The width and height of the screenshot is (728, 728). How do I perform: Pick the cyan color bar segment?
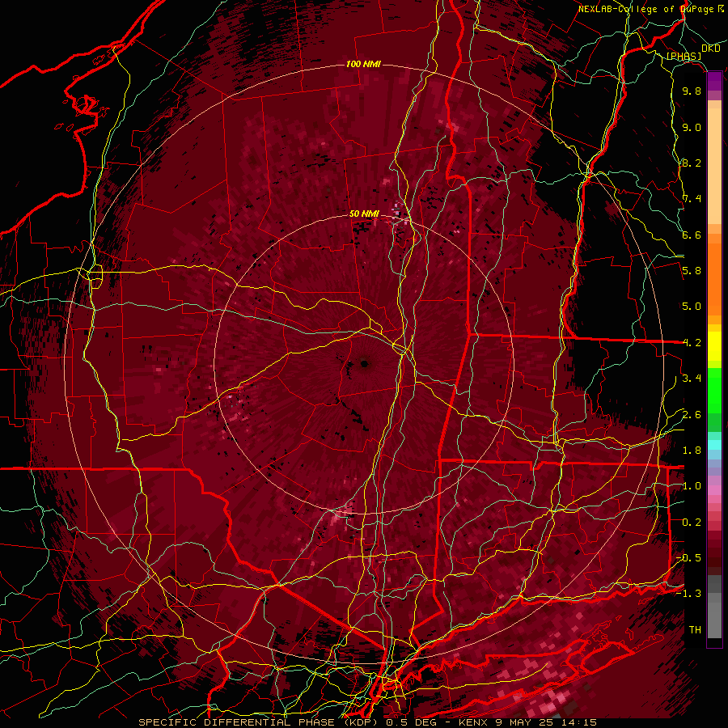[x=714, y=444]
